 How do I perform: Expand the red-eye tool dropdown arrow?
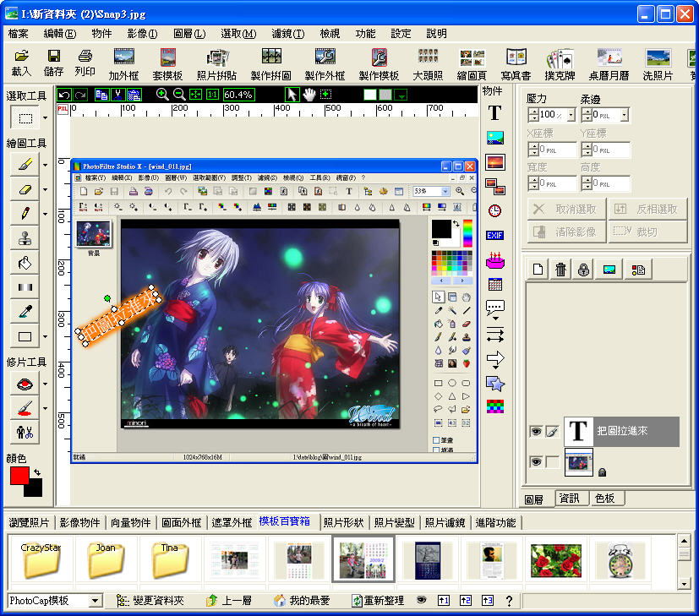[45, 384]
